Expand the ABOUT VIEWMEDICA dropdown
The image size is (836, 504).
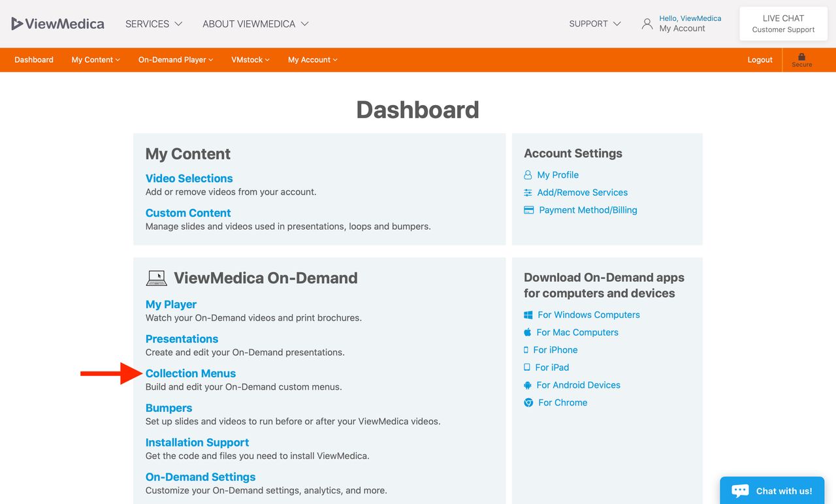pos(255,24)
